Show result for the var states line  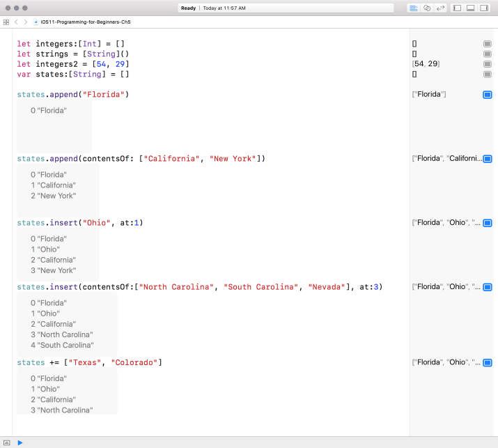pos(487,74)
